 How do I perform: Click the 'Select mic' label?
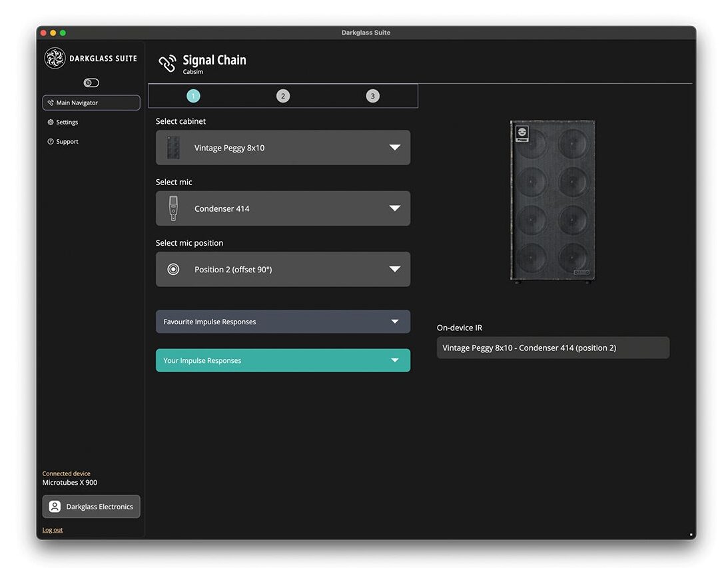click(x=174, y=182)
